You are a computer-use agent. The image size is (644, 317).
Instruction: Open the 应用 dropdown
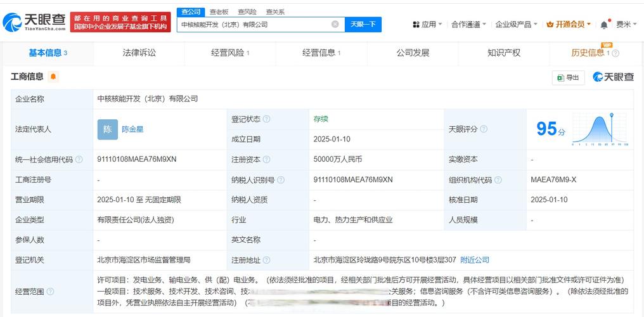click(427, 24)
